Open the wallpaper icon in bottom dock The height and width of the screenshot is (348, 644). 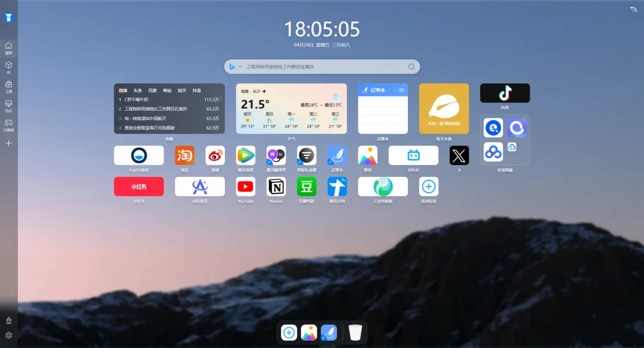(309, 333)
